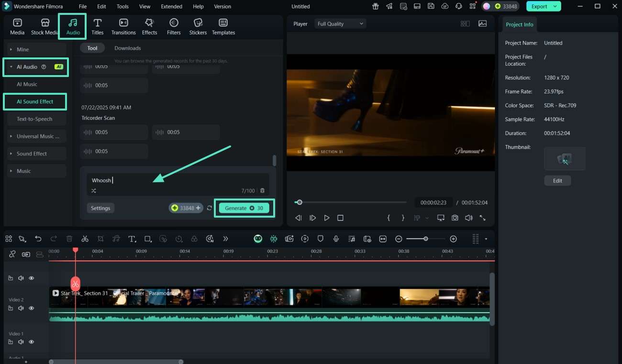
Task: Click the Generate button
Action: click(x=244, y=208)
